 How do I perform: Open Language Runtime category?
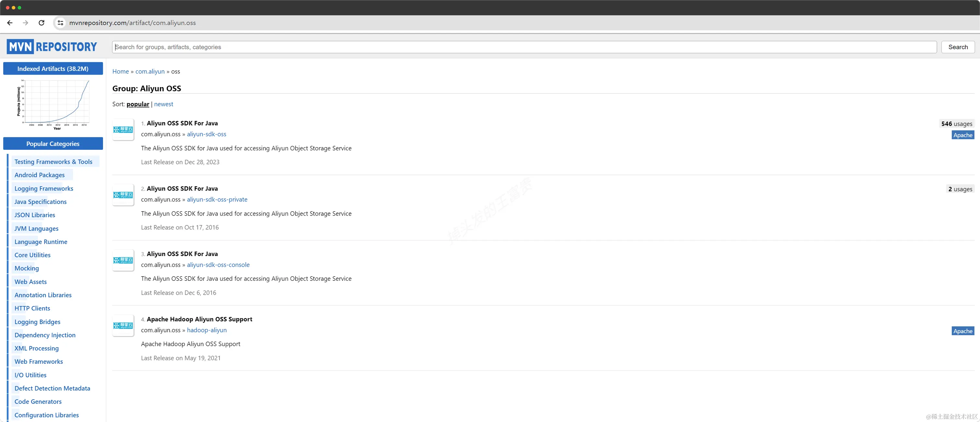(x=41, y=242)
